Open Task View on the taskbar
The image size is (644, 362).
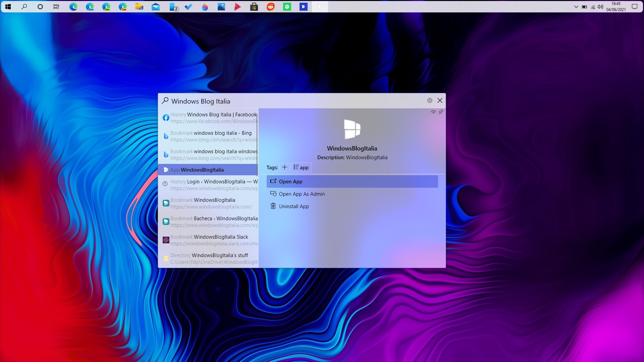tap(56, 6)
